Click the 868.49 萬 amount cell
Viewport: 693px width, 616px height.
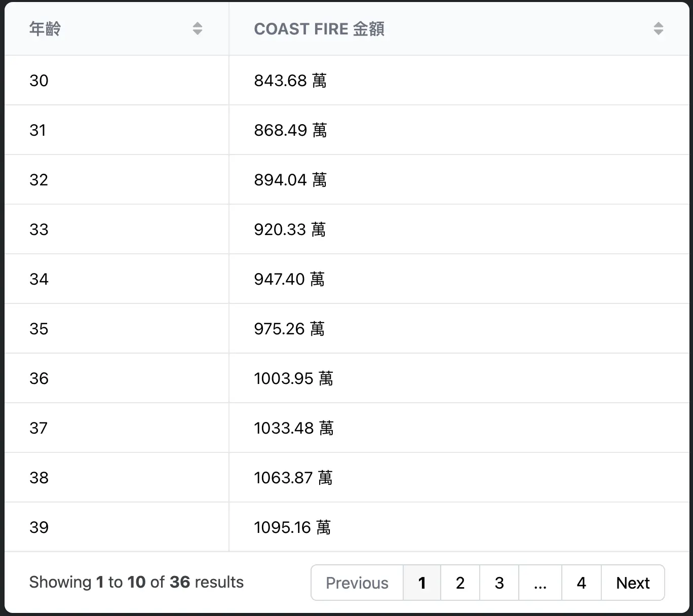pyautogui.click(x=290, y=130)
